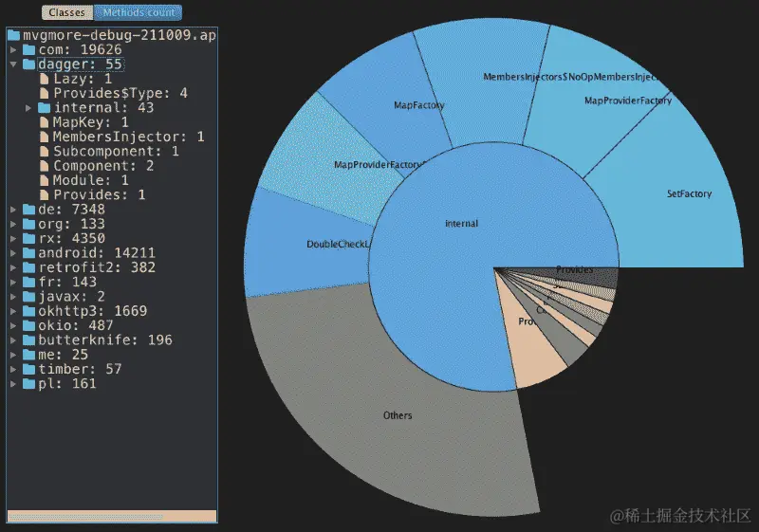Click the fr folder icon
This screenshot has width=759, height=532.
point(29,282)
